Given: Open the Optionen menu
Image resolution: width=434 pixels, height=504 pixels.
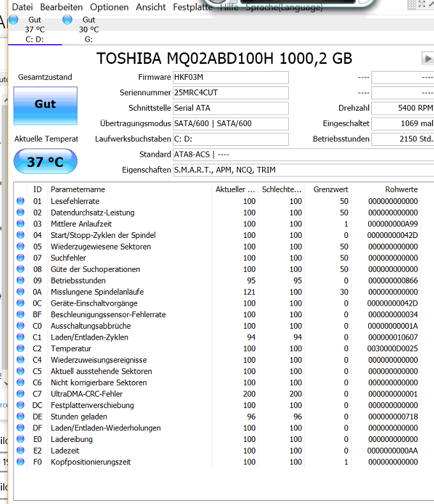Looking at the screenshot, I should coord(109,7).
